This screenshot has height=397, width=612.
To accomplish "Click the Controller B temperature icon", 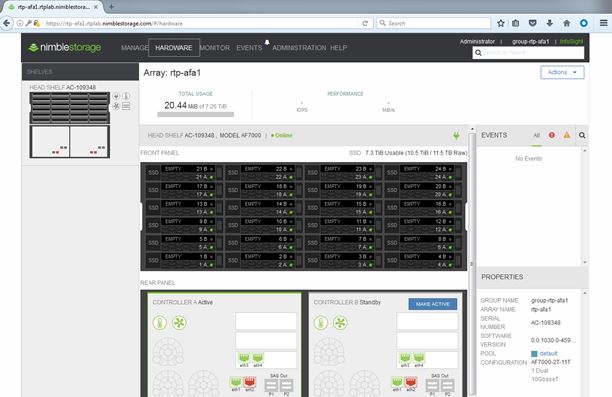I will tap(321, 323).
